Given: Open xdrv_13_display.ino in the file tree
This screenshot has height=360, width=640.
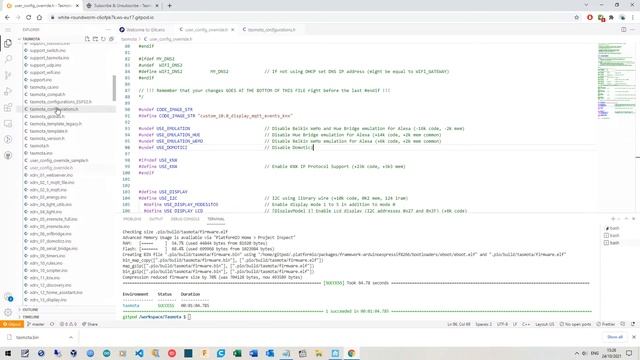Looking at the screenshot, I should coord(48,300).
